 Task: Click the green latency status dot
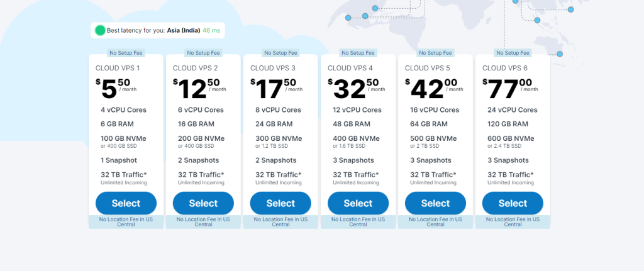coord(100,30)
